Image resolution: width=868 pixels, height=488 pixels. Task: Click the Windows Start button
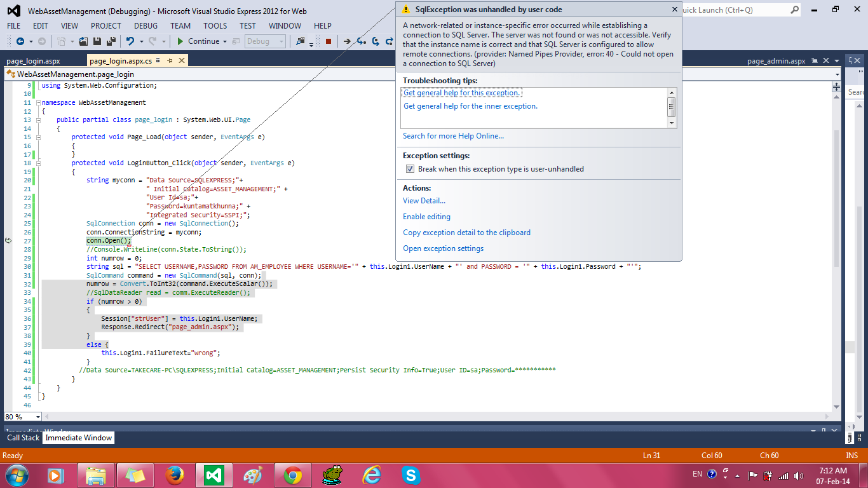[x=17, y=475]
